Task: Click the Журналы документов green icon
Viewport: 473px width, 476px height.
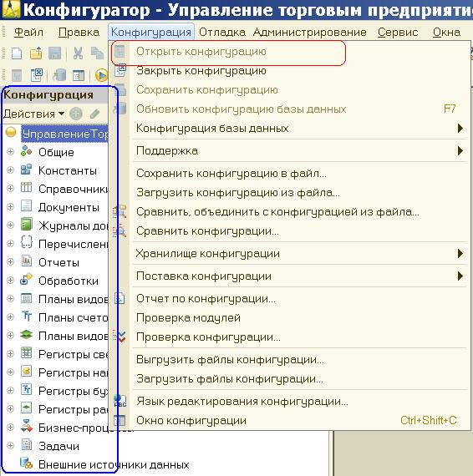Action: [26, 225]
